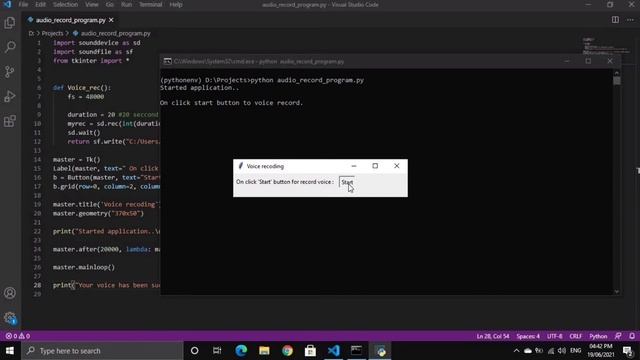This screenshot has height=360, width=640.
Task: Open network status in system tray
Action: [551, 351]
